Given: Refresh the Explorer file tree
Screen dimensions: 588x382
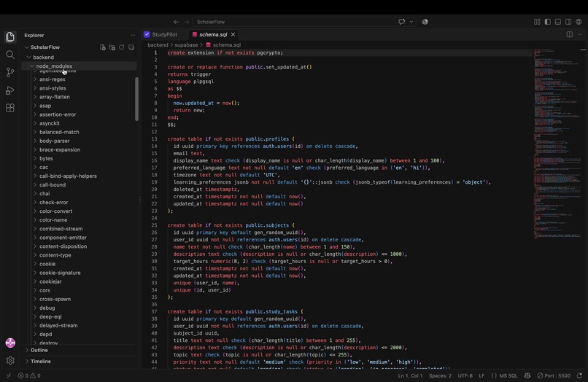Looking at the screenshot, I should point(122,47).
